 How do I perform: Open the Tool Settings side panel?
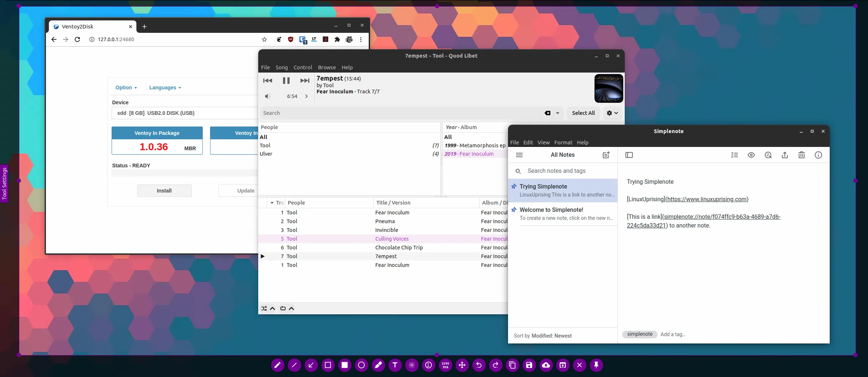4,183
